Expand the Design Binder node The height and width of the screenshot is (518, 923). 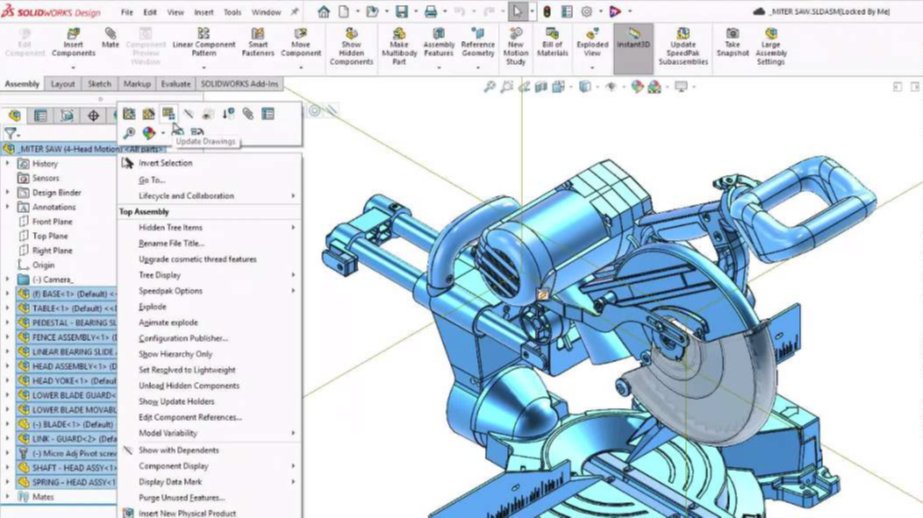click(8, 192)
